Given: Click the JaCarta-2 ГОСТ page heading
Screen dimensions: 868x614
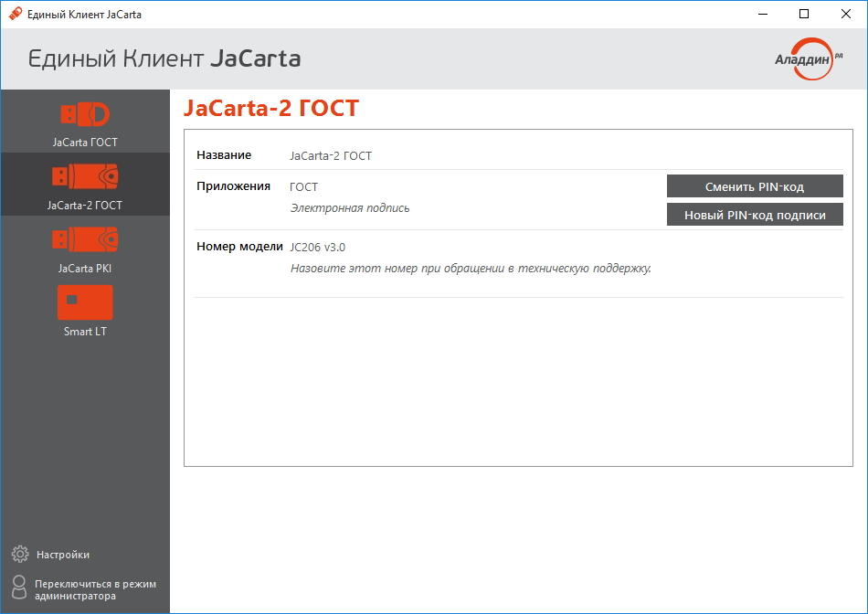Looking at the screenshot, I should [x=271, y=109].
